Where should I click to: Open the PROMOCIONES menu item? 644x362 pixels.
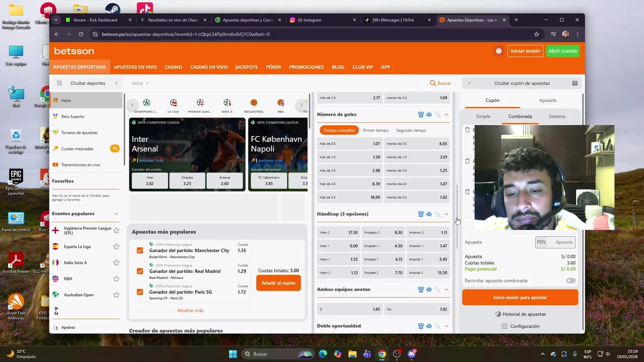pos(306,67)
